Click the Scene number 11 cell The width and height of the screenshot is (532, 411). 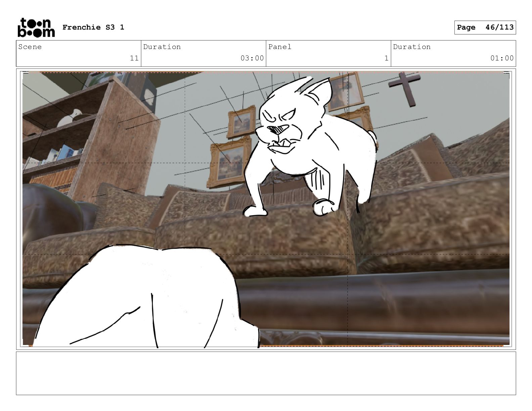pyautogui.click(x=79, y=54)
